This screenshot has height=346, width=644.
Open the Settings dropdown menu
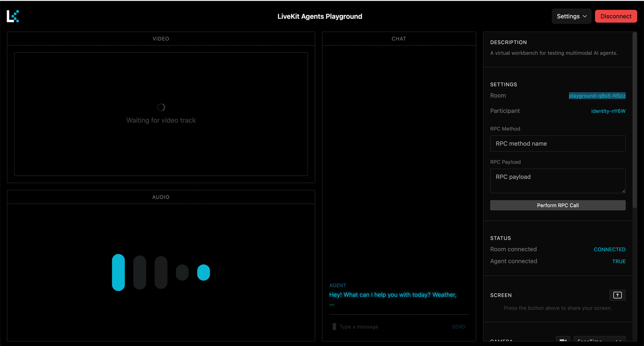click(x=572, y=16)
